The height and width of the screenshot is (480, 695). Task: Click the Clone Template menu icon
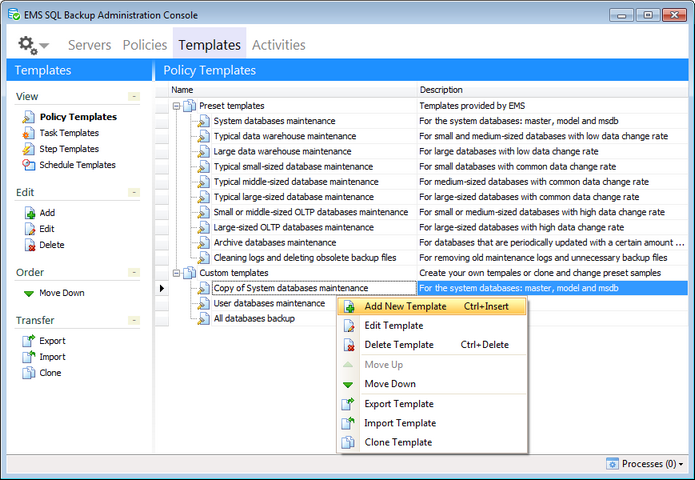click(x=348, y=442)
